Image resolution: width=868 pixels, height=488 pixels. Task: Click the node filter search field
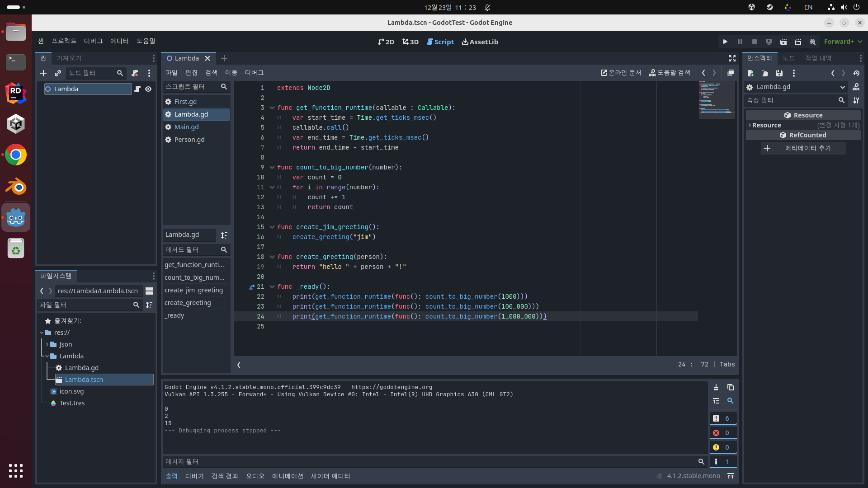pos(96,73)
